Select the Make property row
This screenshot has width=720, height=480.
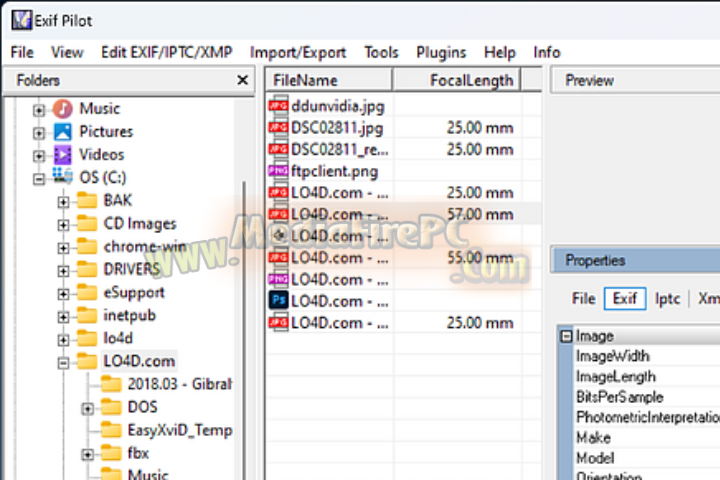pos(647,438)
